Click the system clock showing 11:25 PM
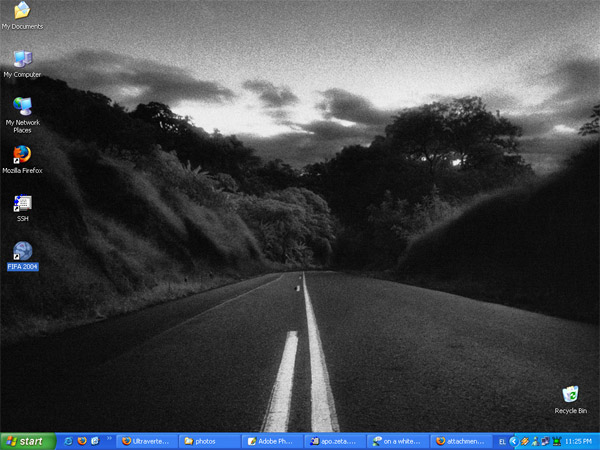Viewport: 600px width, 450px height. click(578, 440)
